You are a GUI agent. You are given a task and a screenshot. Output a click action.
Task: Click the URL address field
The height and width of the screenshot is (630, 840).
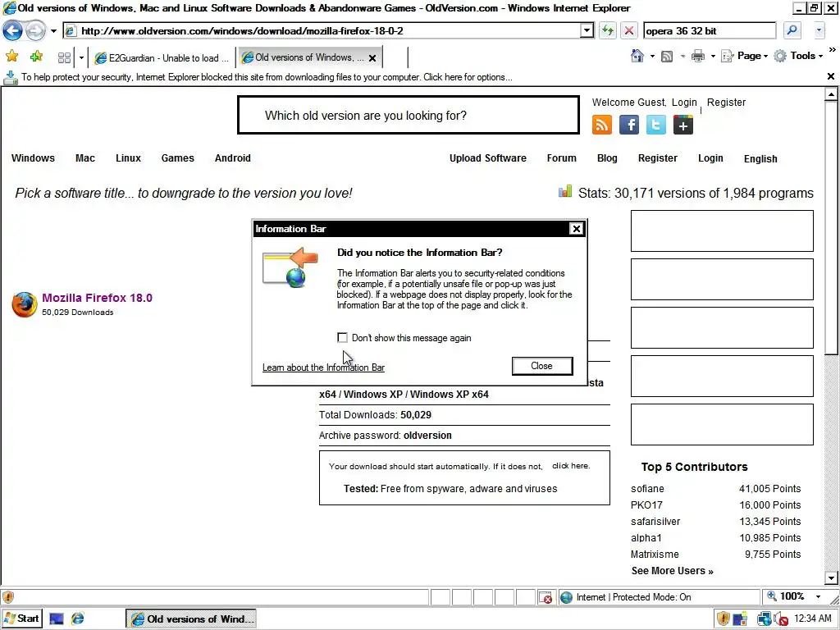(322, 30)
